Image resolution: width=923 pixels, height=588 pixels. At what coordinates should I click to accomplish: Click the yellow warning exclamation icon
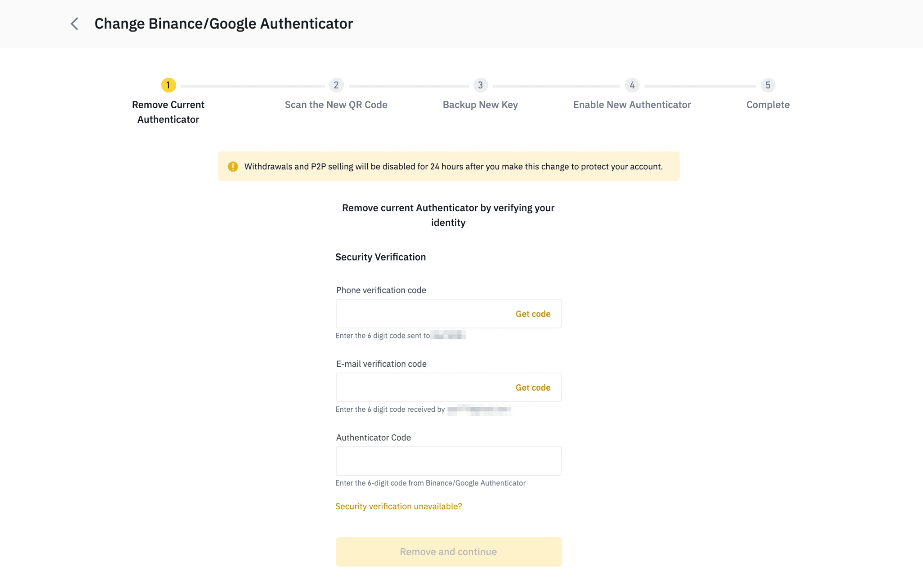pos(233,167)
